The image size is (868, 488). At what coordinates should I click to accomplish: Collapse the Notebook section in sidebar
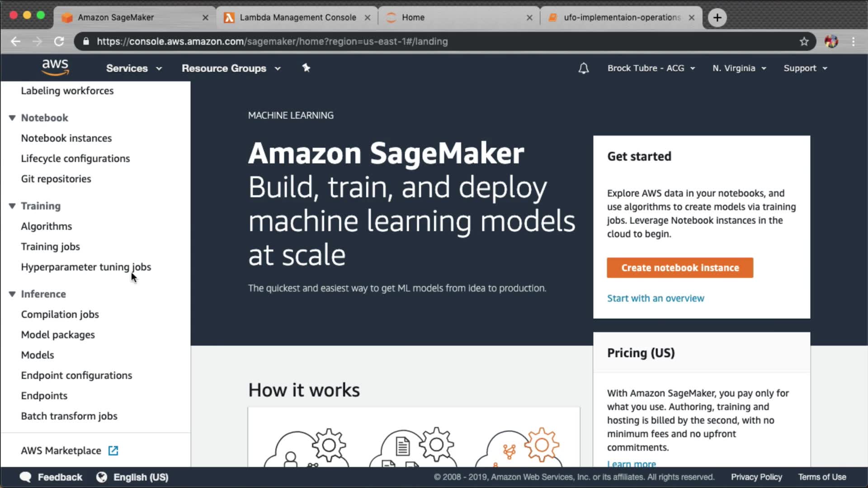(x=12, y=118)
